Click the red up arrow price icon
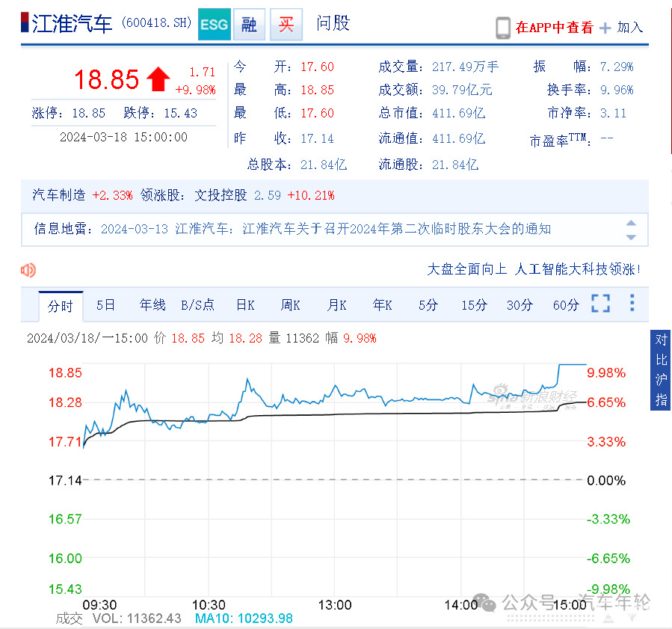 (x=158, y=79)
